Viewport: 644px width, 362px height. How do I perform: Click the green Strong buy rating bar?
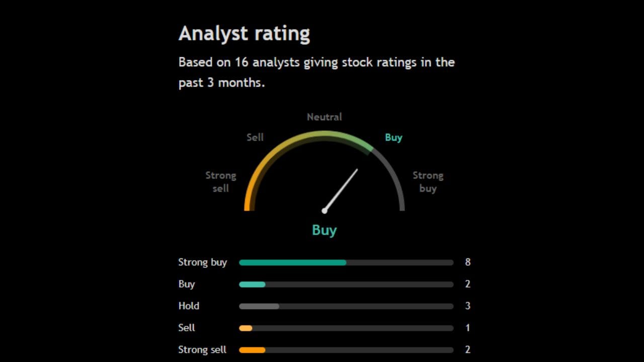292,262
